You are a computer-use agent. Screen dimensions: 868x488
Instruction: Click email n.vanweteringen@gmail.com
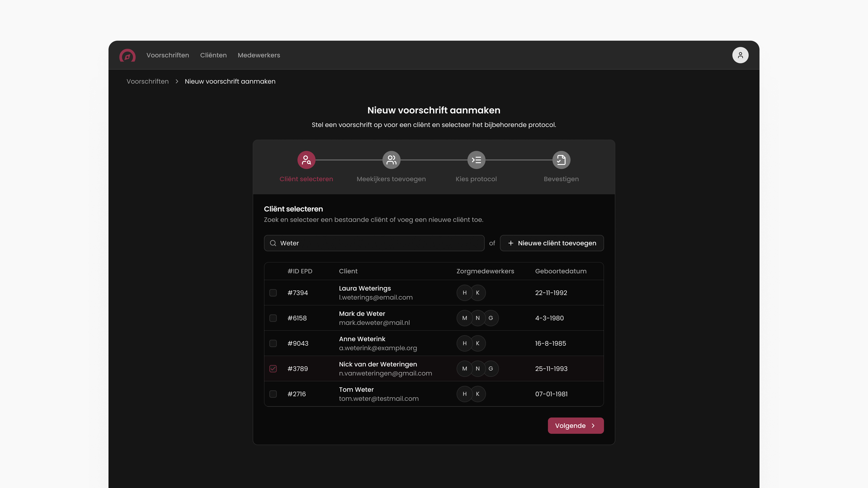click(385, 373)
